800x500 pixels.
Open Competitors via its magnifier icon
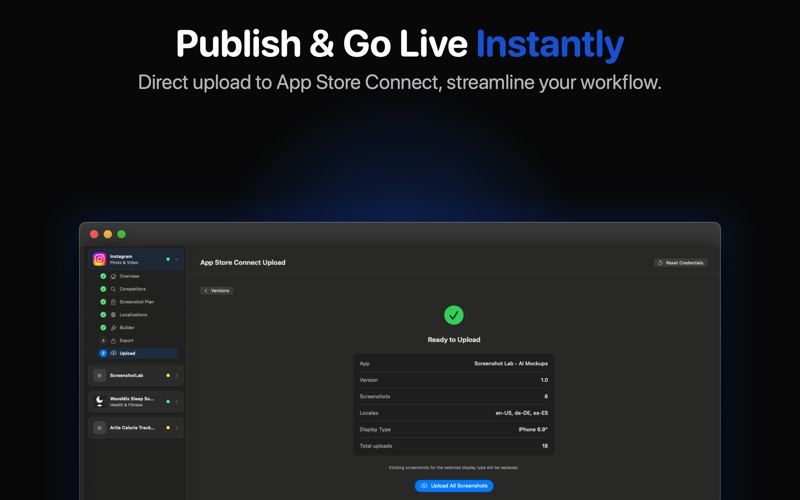tap(113, 289)
